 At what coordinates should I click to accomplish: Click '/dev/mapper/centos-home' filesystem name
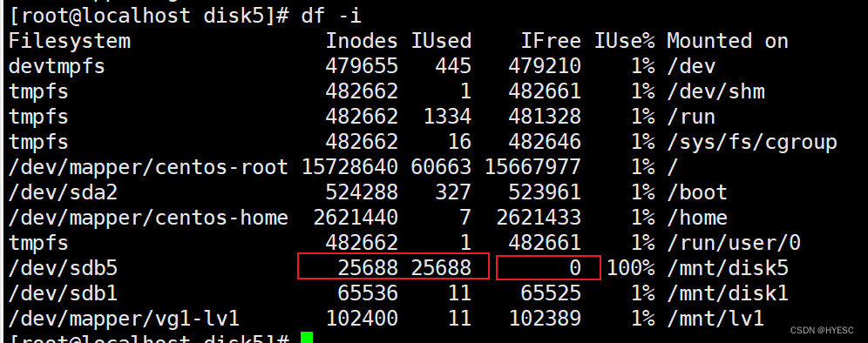click(148, 218)
